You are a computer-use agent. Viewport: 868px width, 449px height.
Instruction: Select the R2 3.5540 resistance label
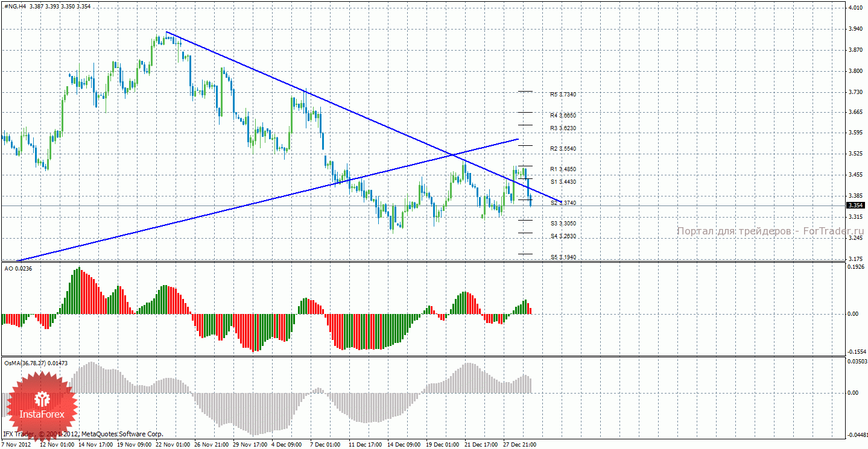[x=563, y=148]
